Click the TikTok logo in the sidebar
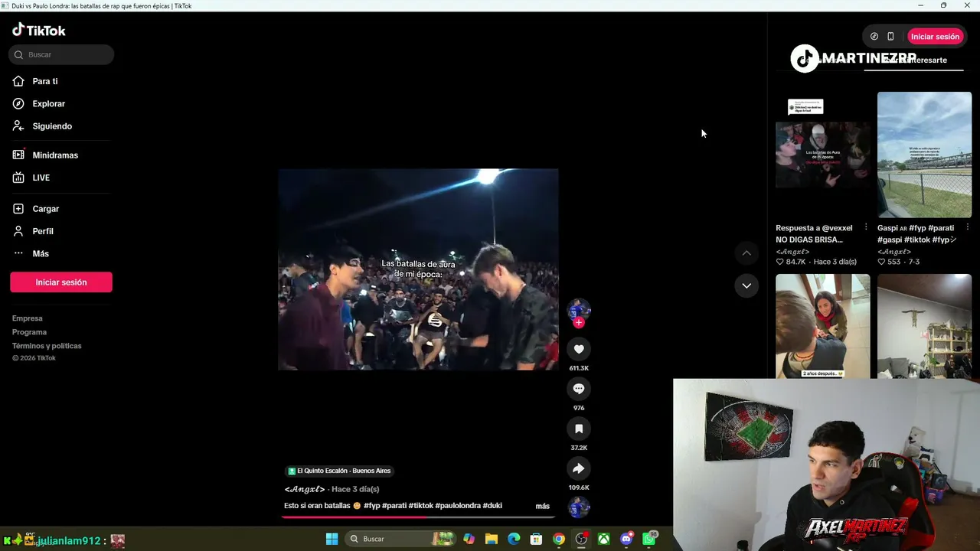This screenshot has height=551, width=980. [x=39, y=31]
